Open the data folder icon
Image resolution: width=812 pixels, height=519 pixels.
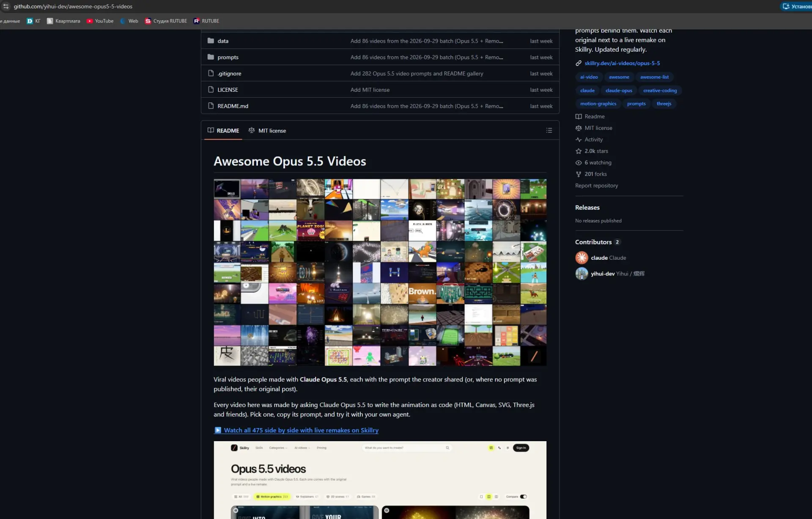tap(211, 41)
